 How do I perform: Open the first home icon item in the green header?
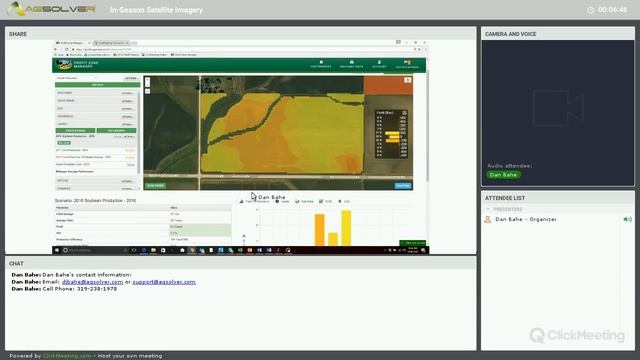tap(321, 64)
